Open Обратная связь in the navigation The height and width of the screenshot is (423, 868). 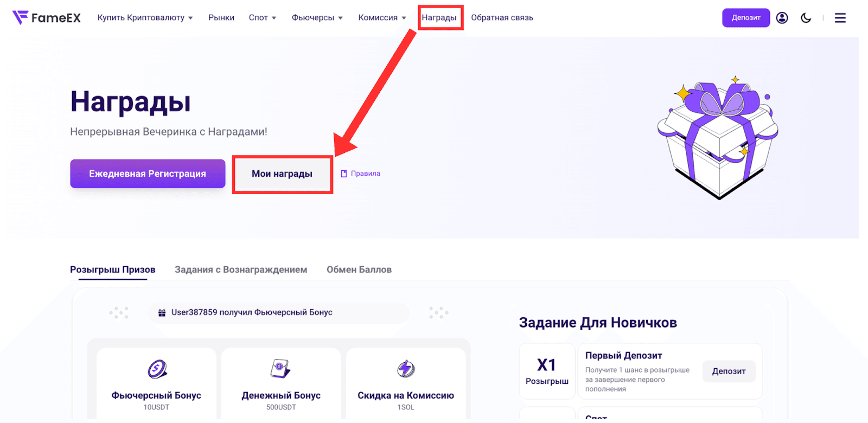click(502, 18)
